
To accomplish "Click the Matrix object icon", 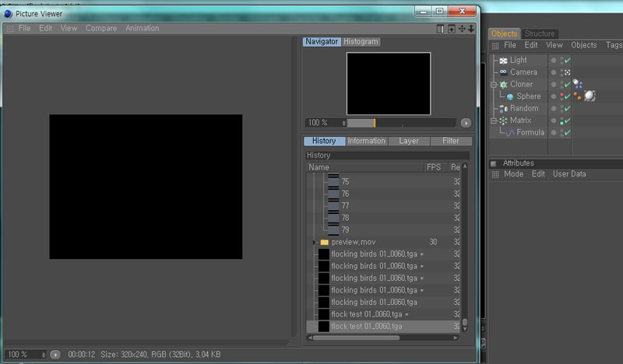I will [x=503, y=121].
